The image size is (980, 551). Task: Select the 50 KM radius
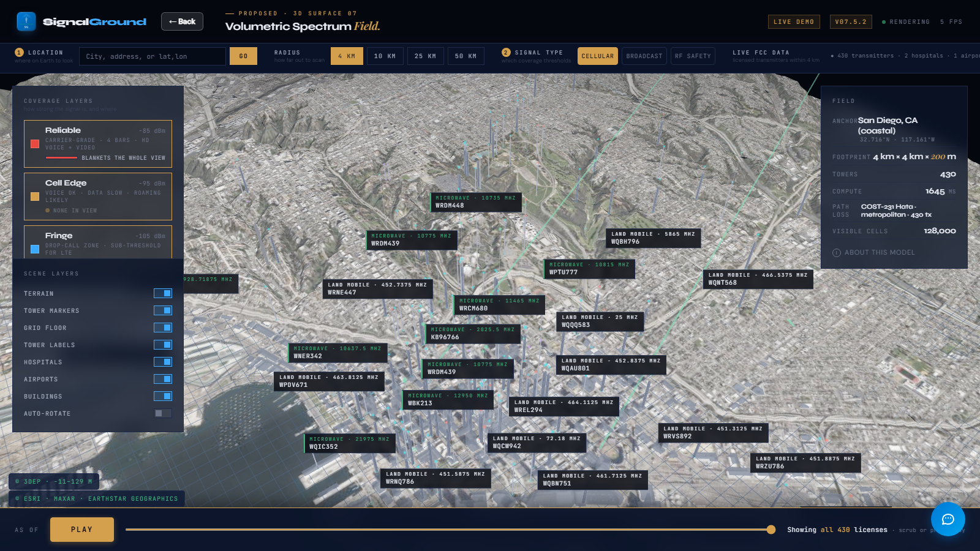[x=466, y=56]
